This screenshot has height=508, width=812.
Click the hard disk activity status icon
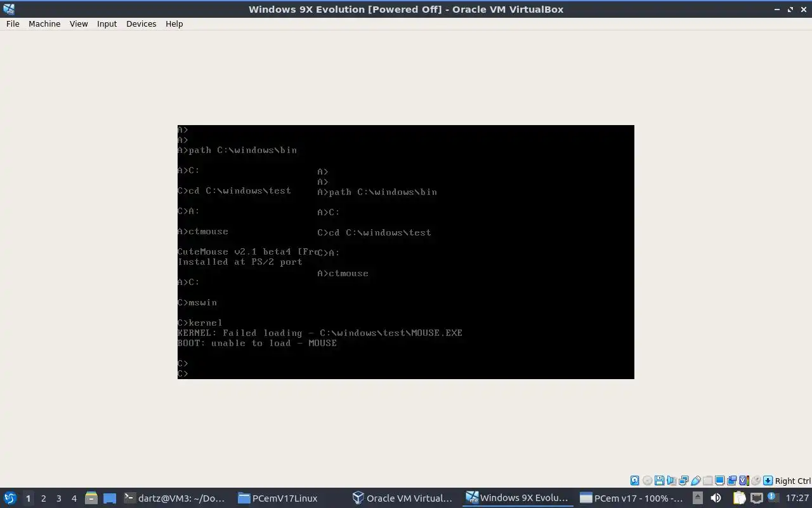coord(634,481)
